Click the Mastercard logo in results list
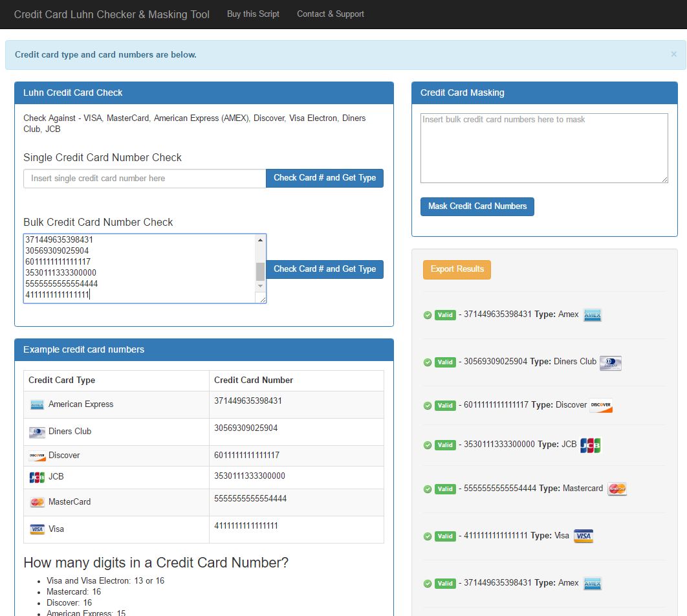Screen dimensions: 687x616 point(616,489)
